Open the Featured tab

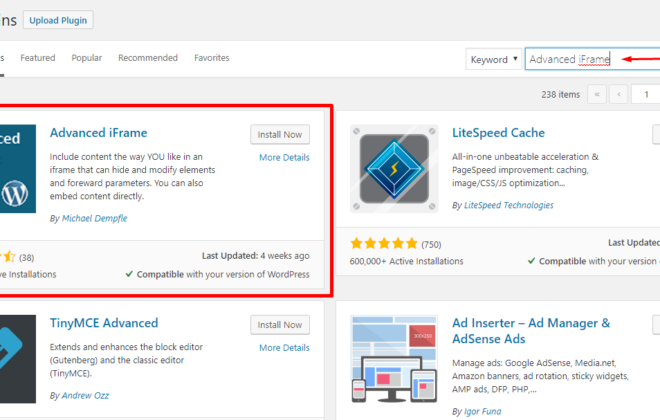click(38, 58)
